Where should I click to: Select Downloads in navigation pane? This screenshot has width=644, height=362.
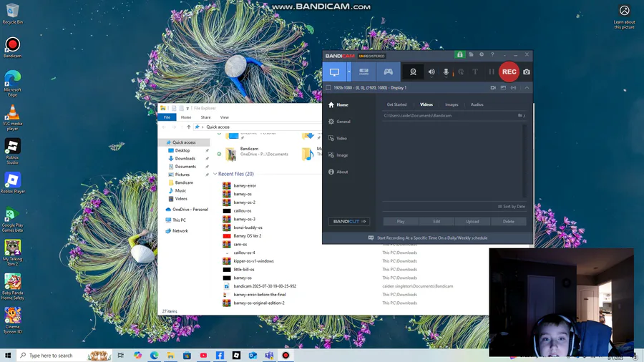point(185,158)
